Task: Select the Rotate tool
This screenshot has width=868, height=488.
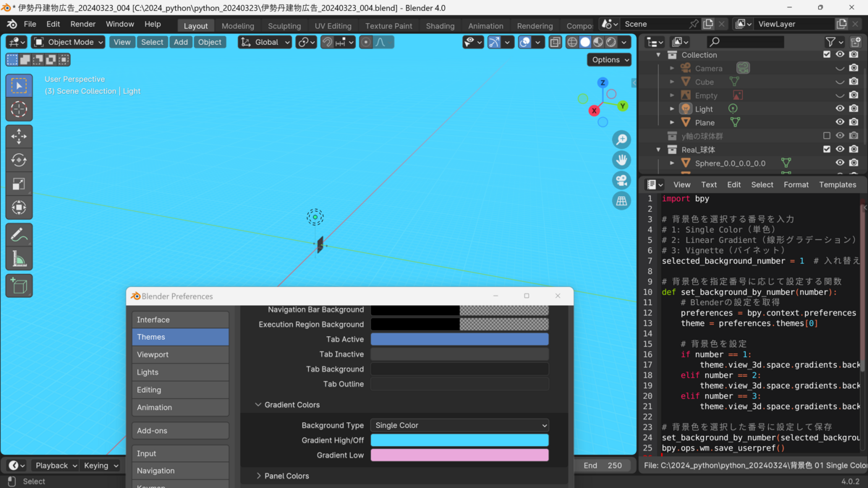Action: pyautogui.click(x=19, y=160)
